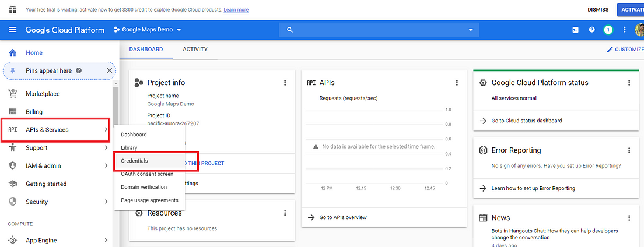Click the search magnifier icon
The image size is (644, 247).
pos(289,30)
